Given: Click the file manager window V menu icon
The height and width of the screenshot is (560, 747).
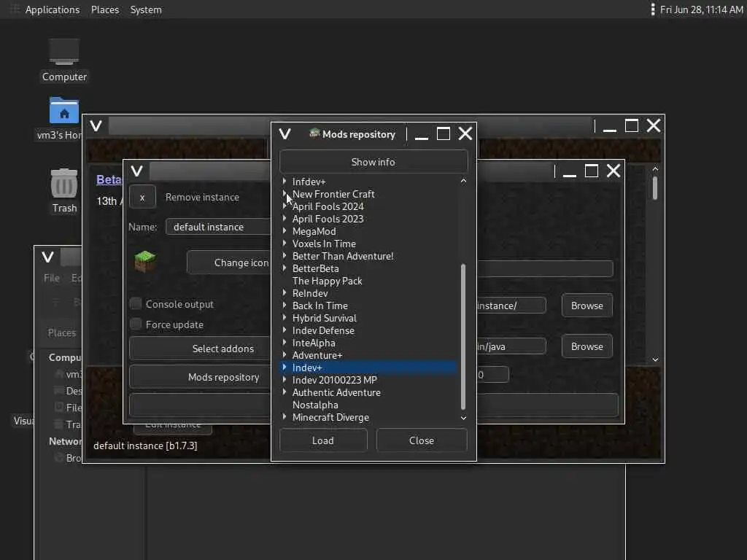Looking at the screenshot, I should click(x=47, y=257).
